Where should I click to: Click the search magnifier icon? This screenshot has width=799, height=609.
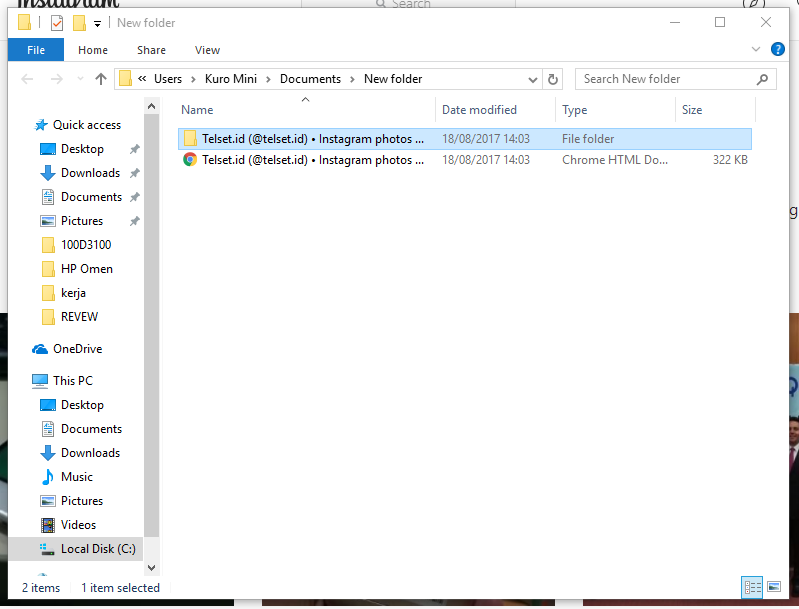[762, 79]
